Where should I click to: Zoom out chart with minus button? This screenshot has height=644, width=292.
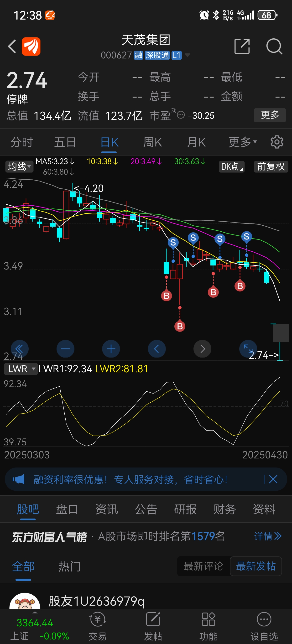[x=66, y=349]
